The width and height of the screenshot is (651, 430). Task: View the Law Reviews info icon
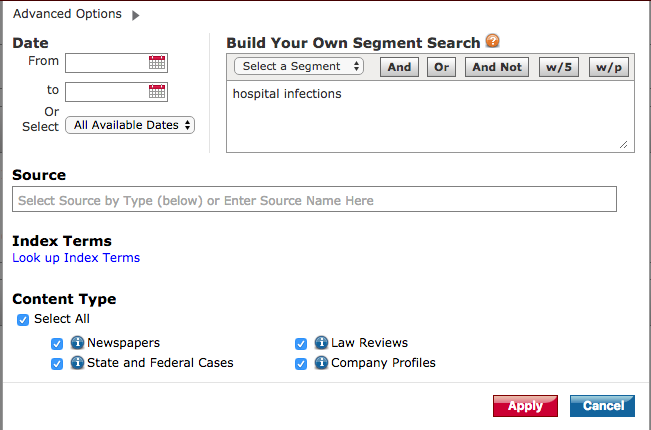click(x=321, y=342)
